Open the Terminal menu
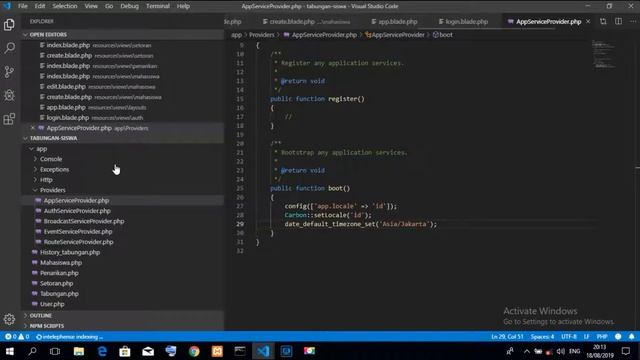 pyautogui.click(x=158, y=6)
